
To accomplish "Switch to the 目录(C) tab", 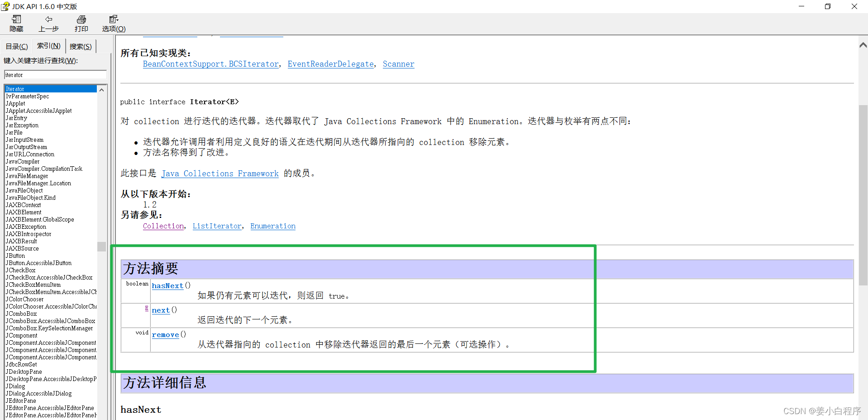I will click(16, 46).
